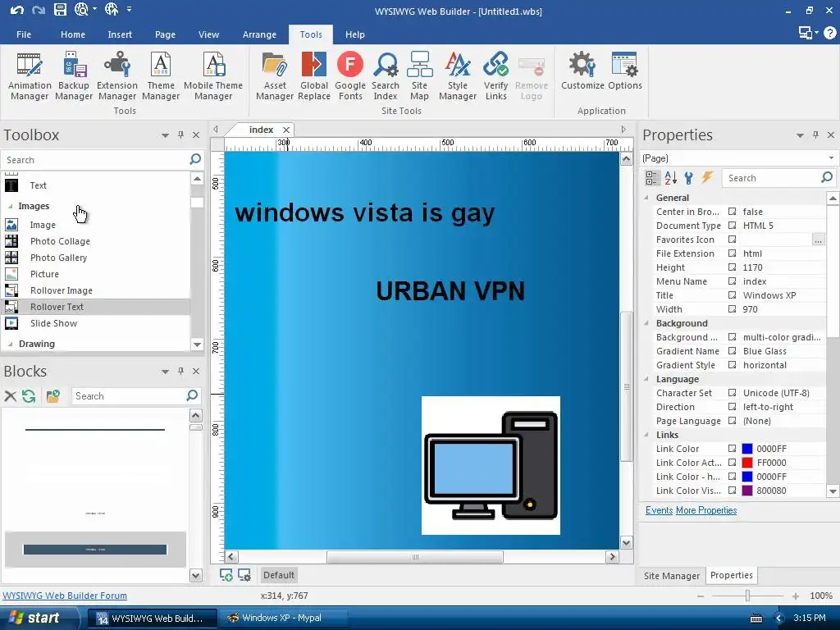Open application Options
Image resolution: width=840 pixels, height=630 pixels.
[x=624, y=71]
